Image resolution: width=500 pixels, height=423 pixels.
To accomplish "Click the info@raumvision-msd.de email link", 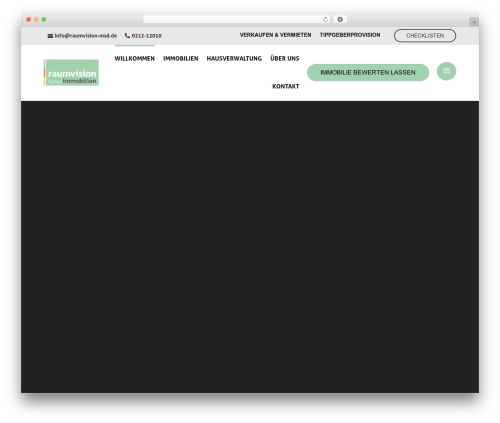I will pyautogui.click(x=86, y=35).
